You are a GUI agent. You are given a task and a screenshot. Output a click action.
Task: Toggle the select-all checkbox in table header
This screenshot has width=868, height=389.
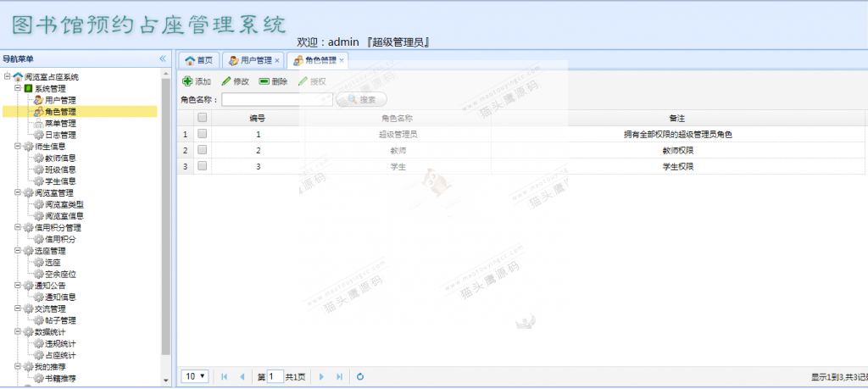pyautogui.click(x=202, y=117)
